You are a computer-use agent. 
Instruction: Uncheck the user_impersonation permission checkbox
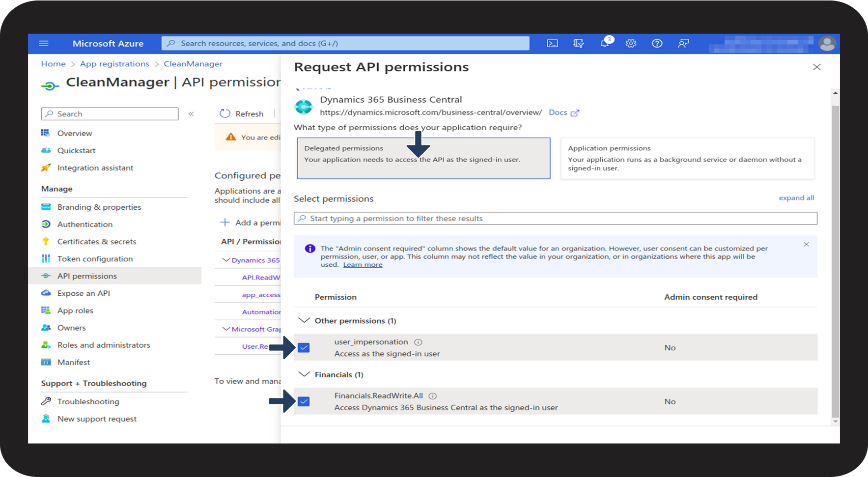[x=304, y=348]
